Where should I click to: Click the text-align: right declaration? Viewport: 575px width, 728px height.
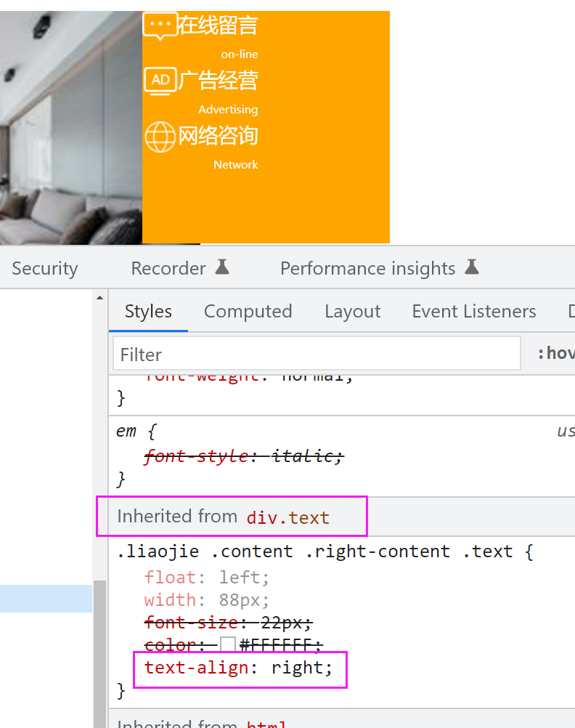coord(238,668)
